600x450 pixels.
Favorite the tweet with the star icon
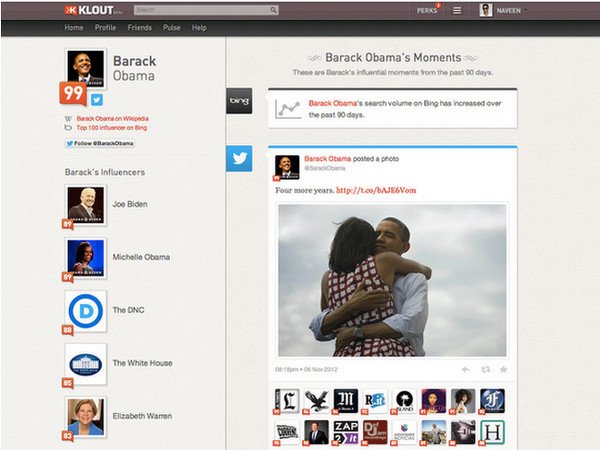click(503, 369)
